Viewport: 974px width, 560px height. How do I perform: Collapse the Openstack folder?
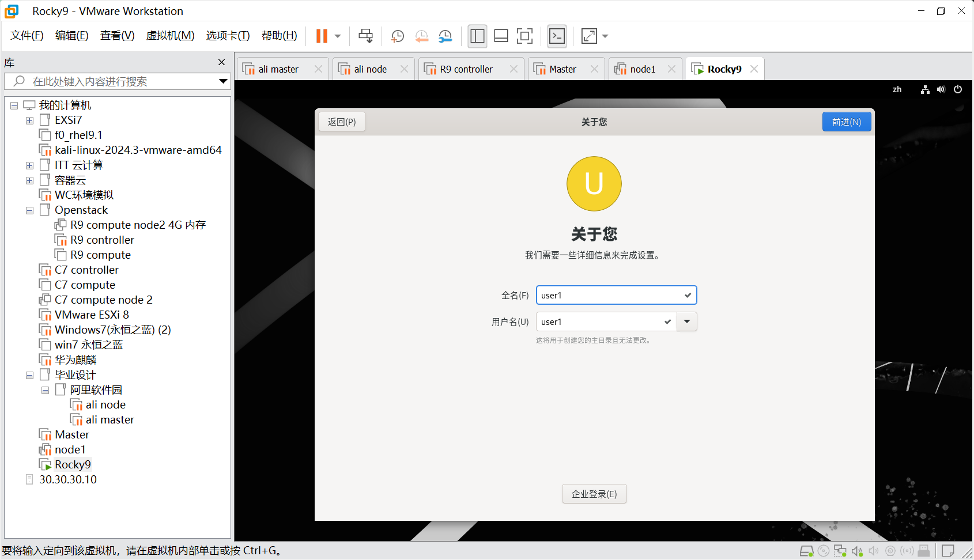click(x=29, y=210)
